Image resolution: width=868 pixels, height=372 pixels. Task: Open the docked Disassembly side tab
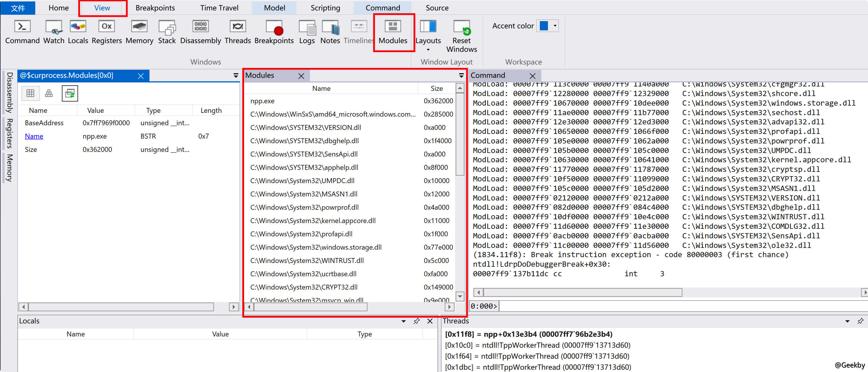[10, 92]
